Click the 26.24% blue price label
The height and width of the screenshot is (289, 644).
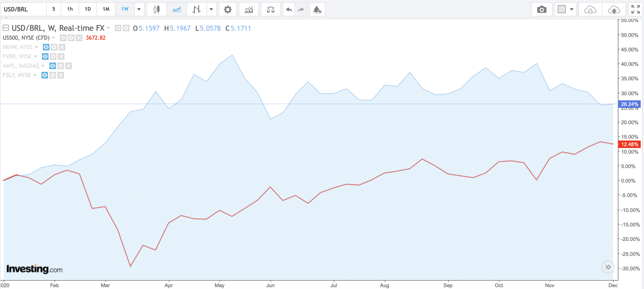pyautogui.click(x=629, y=104)
